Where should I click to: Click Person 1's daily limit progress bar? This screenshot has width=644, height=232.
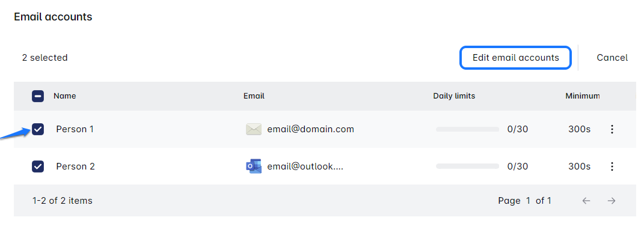[467, 129]
